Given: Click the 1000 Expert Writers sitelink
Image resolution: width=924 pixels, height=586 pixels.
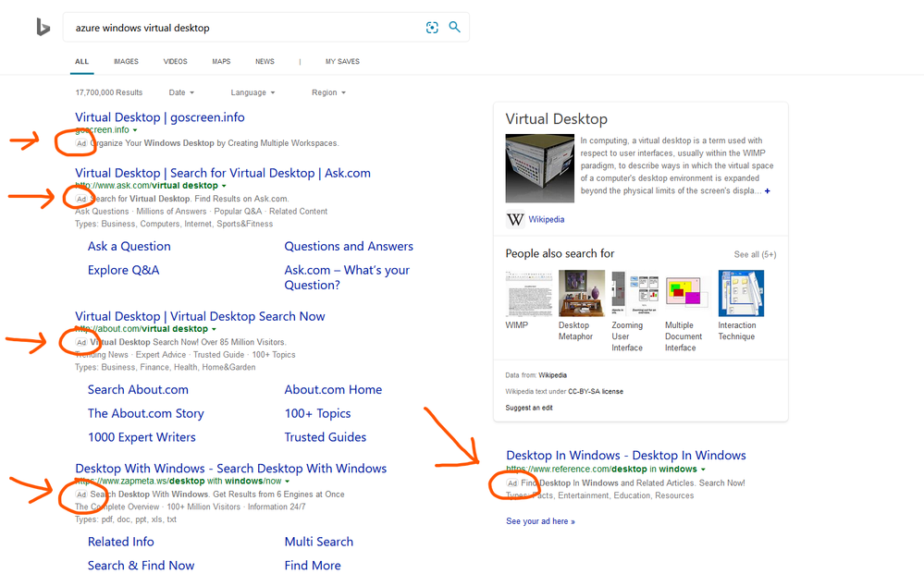Looking at the screenshot, I should (142, 437).
